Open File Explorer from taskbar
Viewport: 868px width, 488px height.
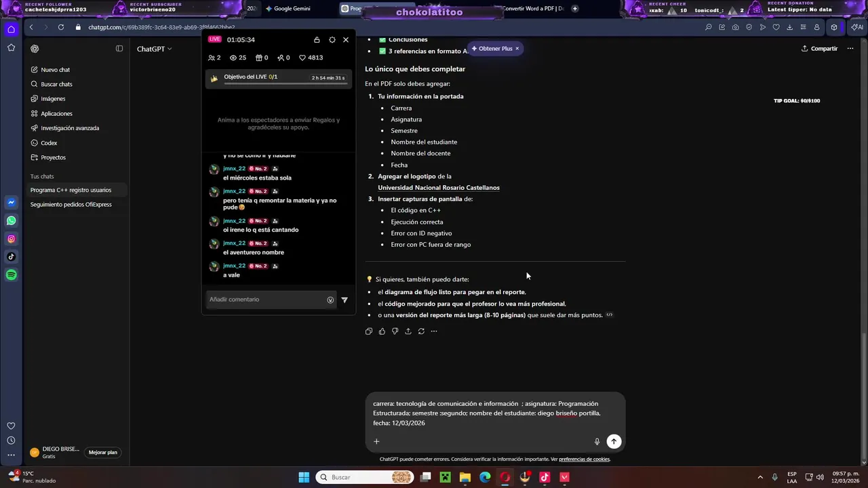[x=465, y=477]
